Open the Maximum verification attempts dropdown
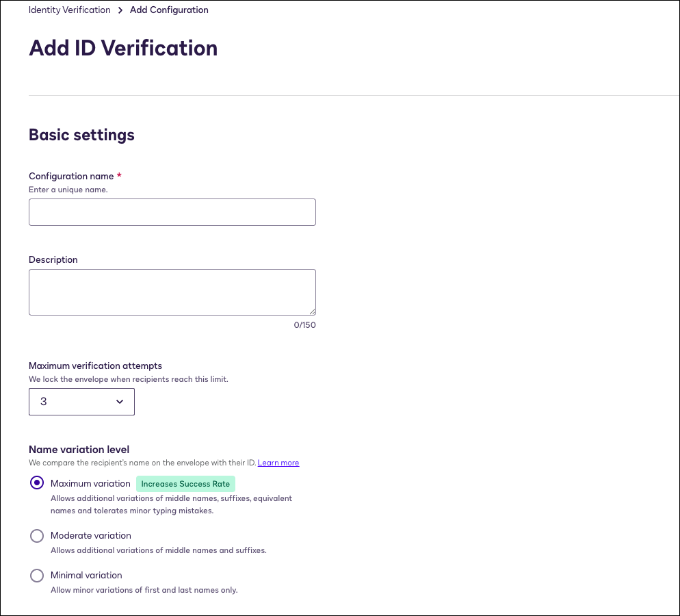 [81, 402]
